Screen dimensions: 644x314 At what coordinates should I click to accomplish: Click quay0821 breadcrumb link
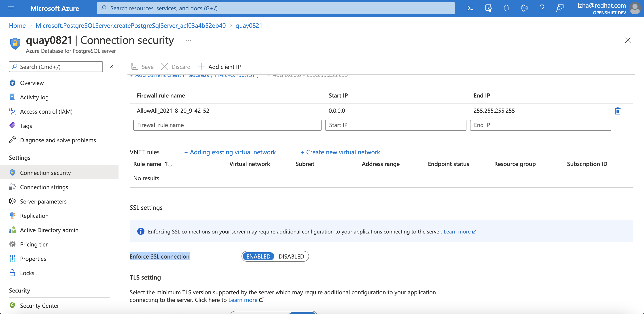click(x=249, y=25)
